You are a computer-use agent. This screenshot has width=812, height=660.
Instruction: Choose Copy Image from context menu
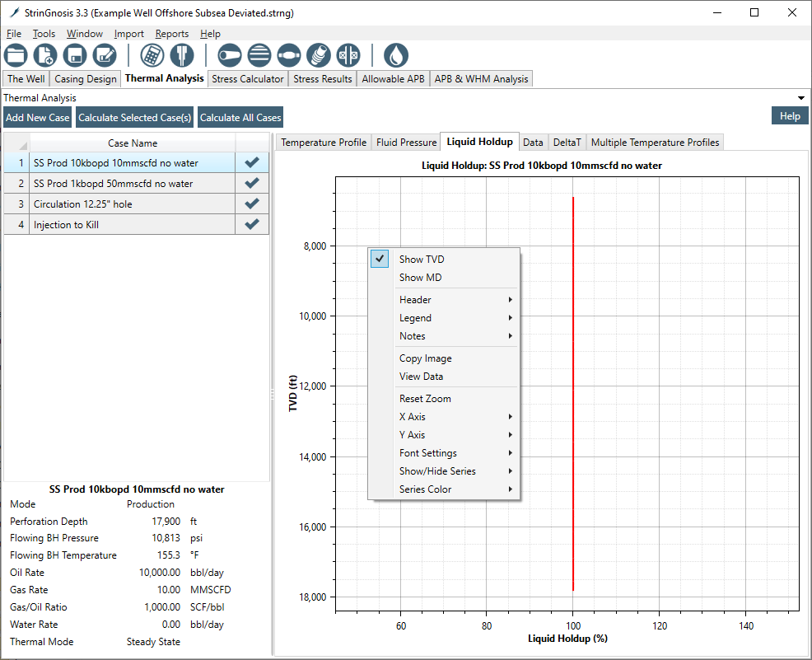click(x=425, y=358)
